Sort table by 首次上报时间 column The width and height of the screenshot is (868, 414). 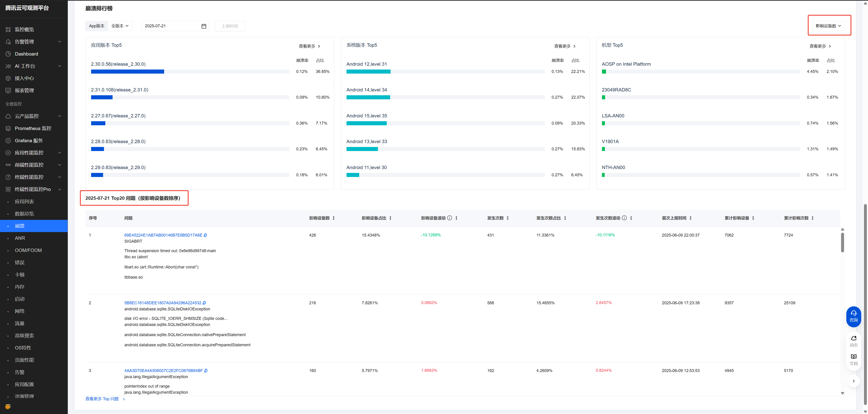click(x=690, y=218)
